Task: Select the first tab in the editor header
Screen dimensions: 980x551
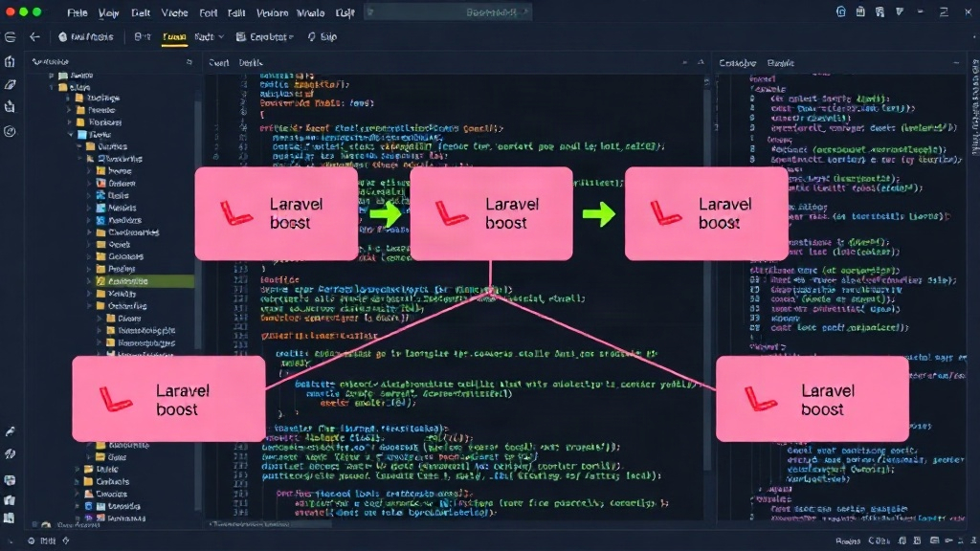Action: point(219,63)
